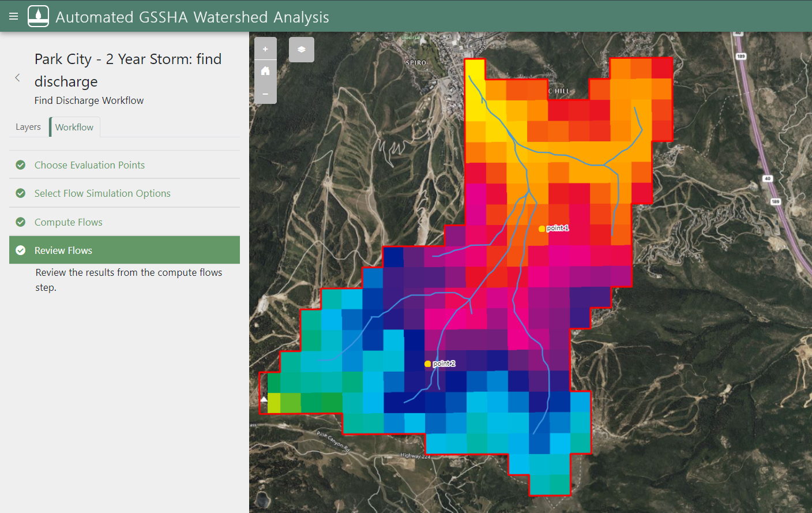
Task: Select the Review Flows workflow step
Action: point(63,250)
